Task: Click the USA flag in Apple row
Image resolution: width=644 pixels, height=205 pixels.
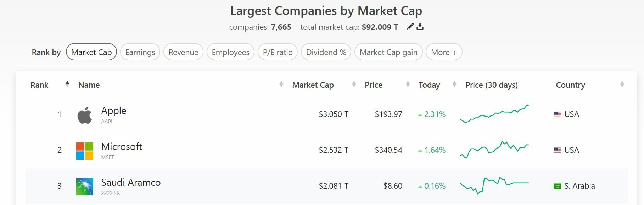Action: click(557, 114)
